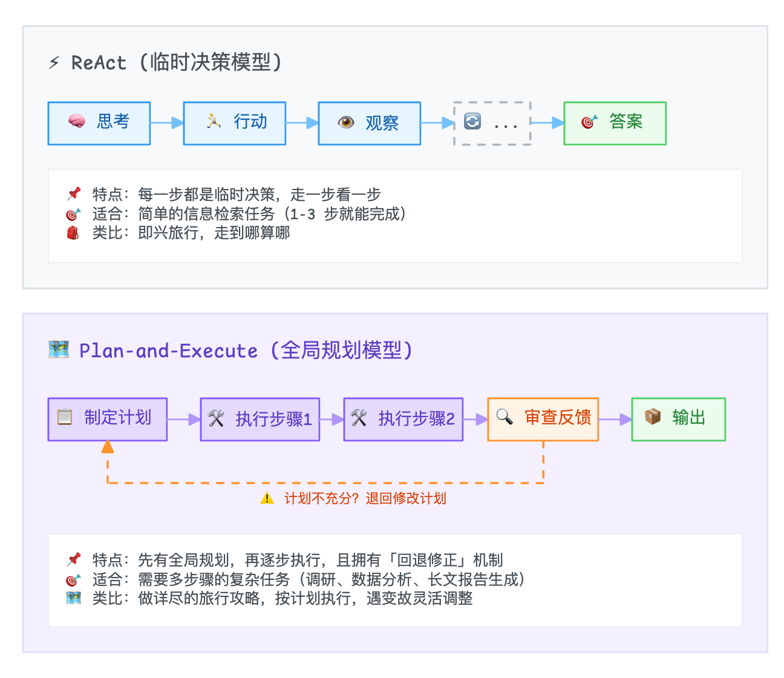This screenshot has height=678, width=784.
Task: Click the eye icon in the 观察 box
Action: 346,122
